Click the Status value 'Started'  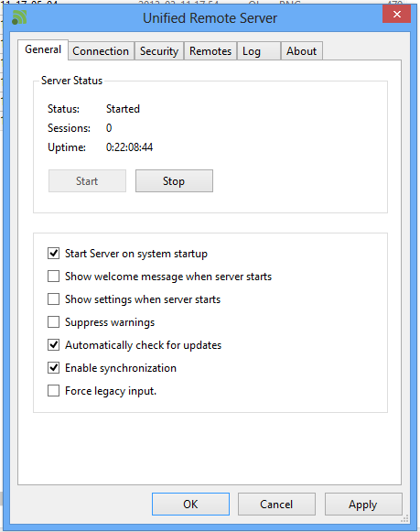[x=123, y=109]
